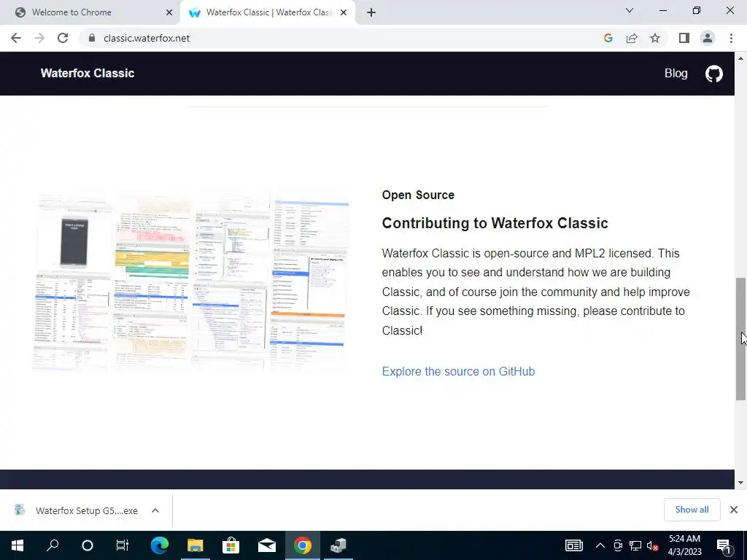Image resolution: width=747 pixels, height=560 pixels.
Task: Open News and interests taskbar icon
Action: tap(574, 545)
